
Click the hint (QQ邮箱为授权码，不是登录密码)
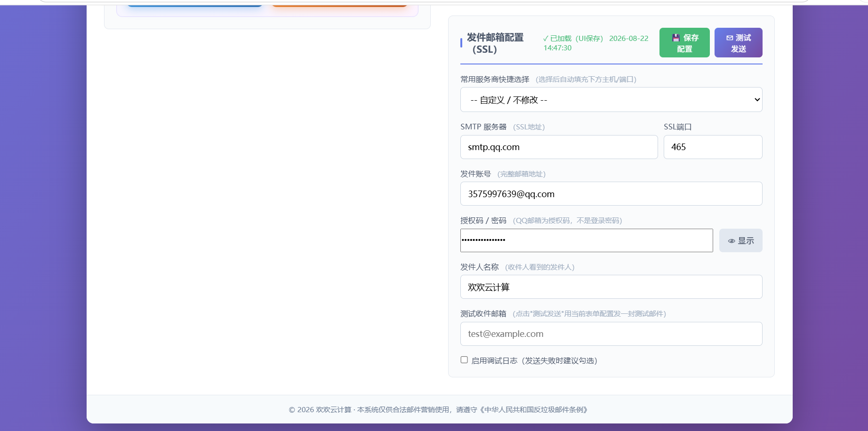point(567,221)
